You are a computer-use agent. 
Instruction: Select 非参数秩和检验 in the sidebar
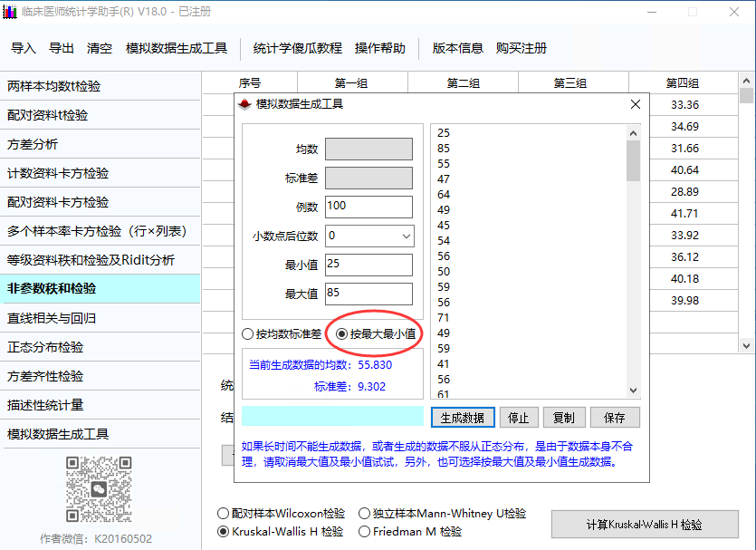100,289
